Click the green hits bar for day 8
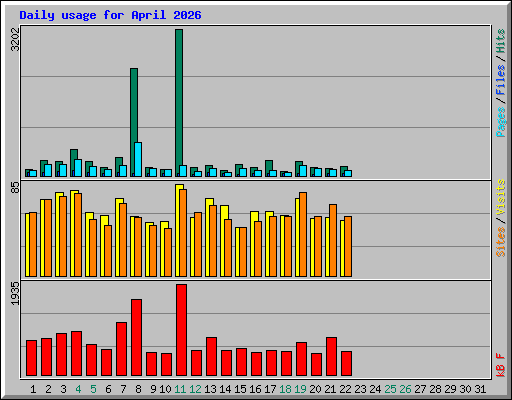 [134, 122]
